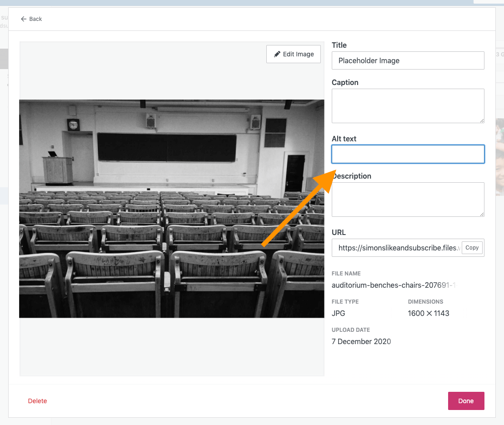Click the Caption box resize handle

[481, 120]
